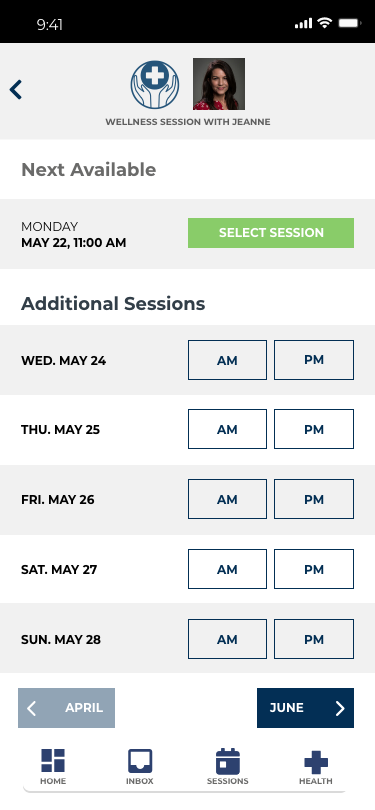Choose PM for Wed. May 24
375x810 pixels.
[314, 360]
